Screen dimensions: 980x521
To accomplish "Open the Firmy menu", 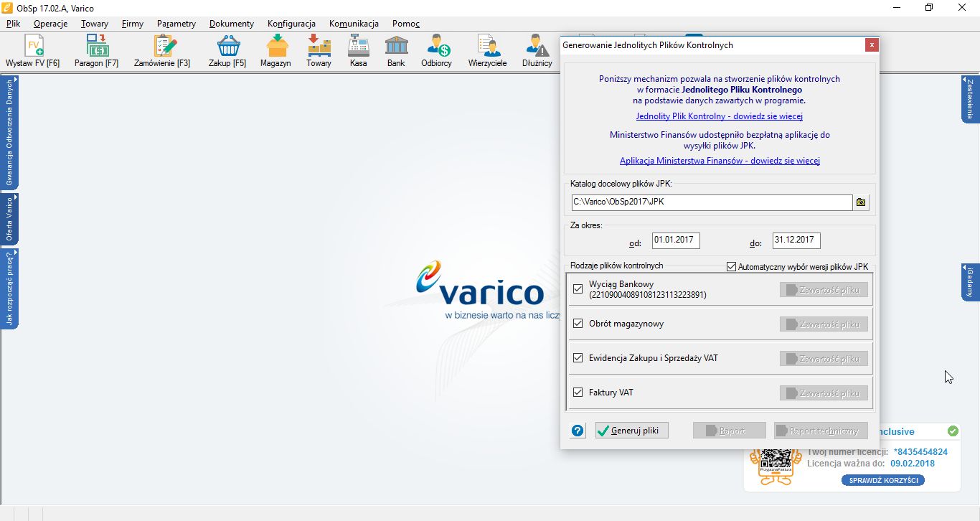I will tap(133, 24).
